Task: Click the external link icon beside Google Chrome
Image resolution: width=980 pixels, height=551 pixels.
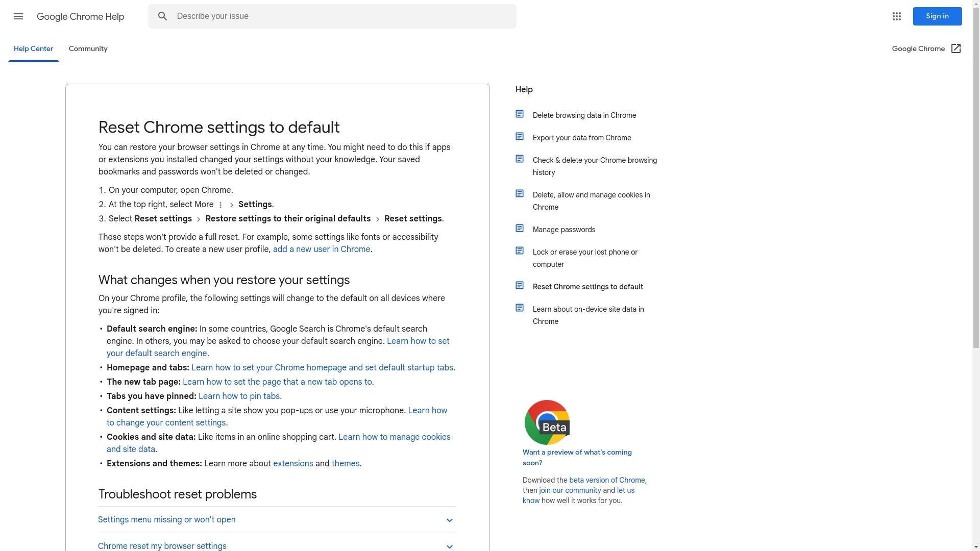Action: click(956, 48)
